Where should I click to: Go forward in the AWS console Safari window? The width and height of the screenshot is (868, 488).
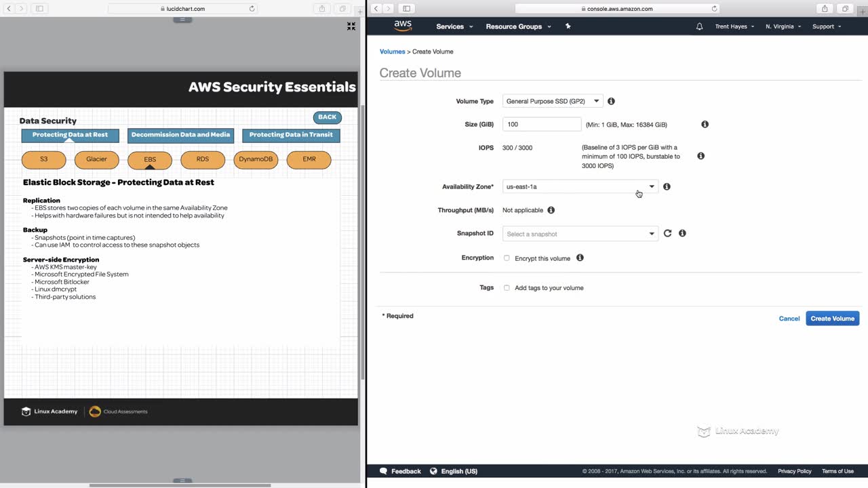pyautogui.click(x=389, y=9)
